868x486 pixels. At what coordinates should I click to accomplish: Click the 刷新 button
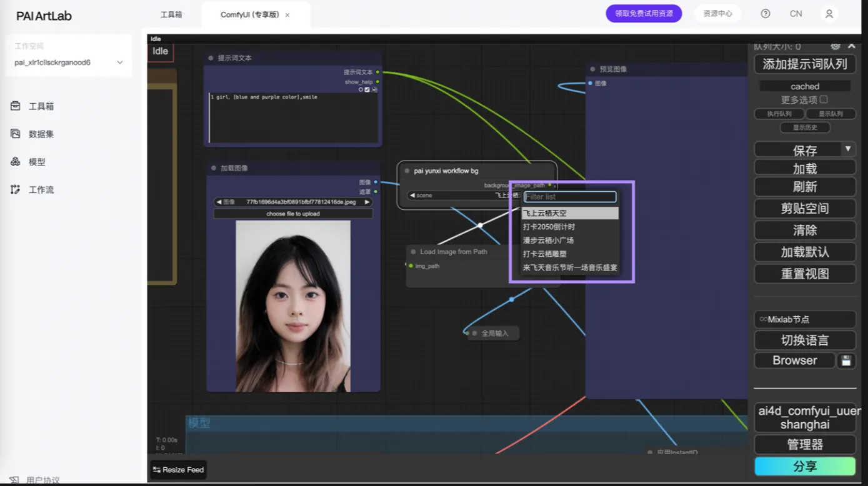805,187
